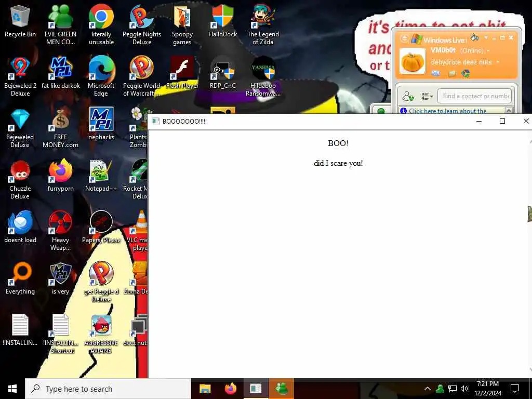532x399 pixels.
Task: Select the nephacks MPI shortcut
Action: [101, 124]
